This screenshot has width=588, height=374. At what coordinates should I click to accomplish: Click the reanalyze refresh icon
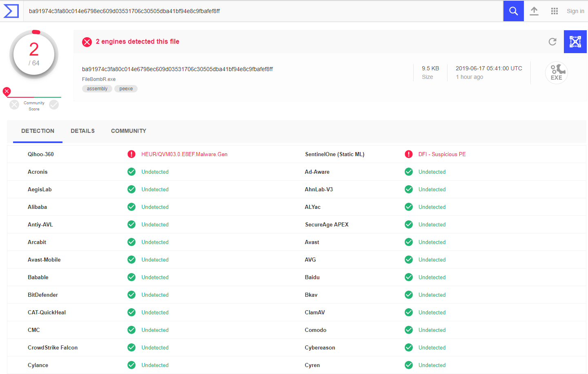click(552, 41)
